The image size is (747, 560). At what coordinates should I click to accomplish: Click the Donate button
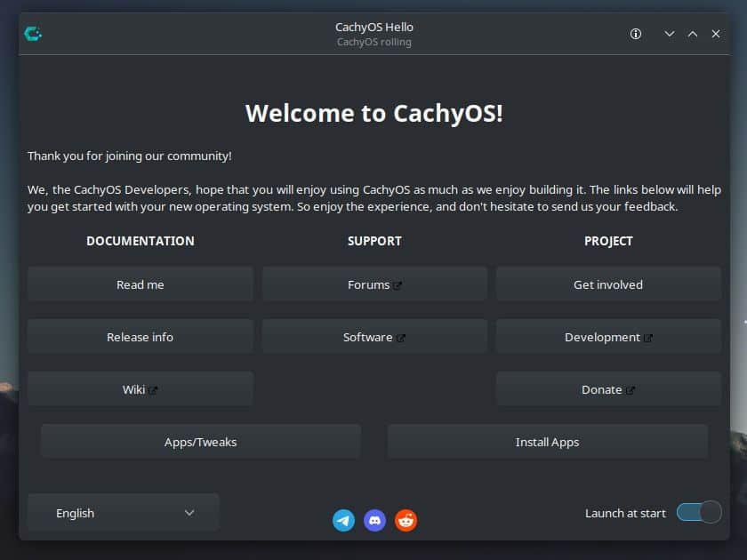point(608,389)
